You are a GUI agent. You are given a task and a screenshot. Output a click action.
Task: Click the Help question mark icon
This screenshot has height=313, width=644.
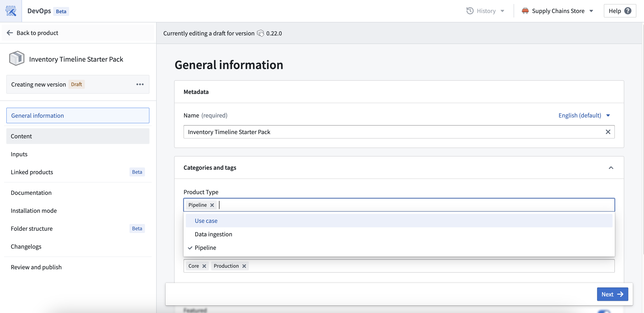point(627,11)
